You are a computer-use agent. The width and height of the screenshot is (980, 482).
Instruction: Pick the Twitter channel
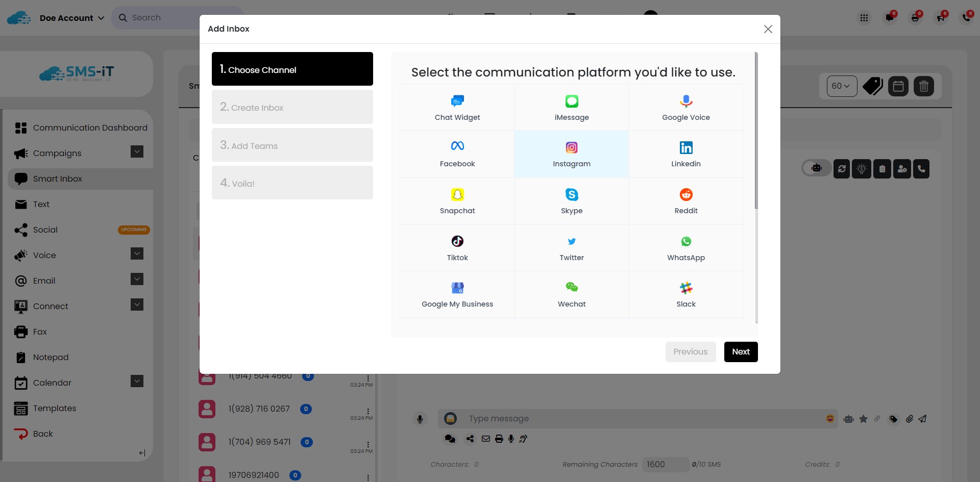tap(572, 248)
